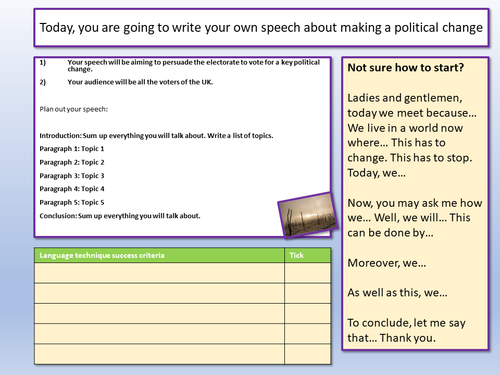
Task: Click 'Now, you may ask me how' text
Action: (415, 203)
